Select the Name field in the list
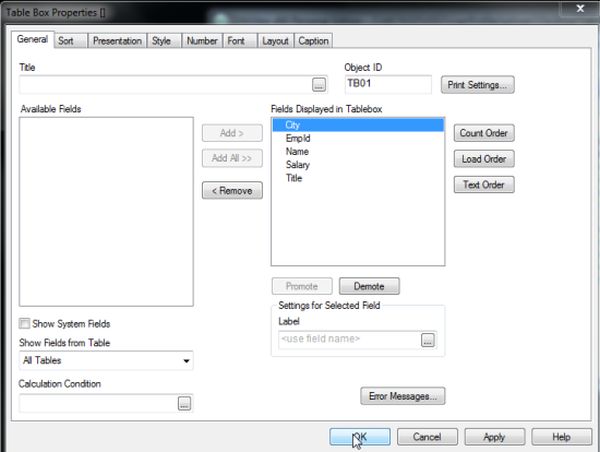Screen dimensions: 600x452 click(x=358, y=152)
